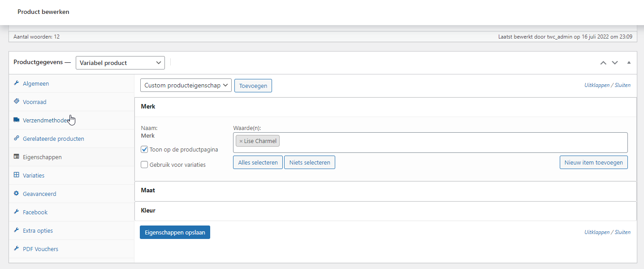Image resolution: width=644 pixels, height=269 pixels.
Task: Click the grid icon beside Variaties
Action: pos(17,175)
